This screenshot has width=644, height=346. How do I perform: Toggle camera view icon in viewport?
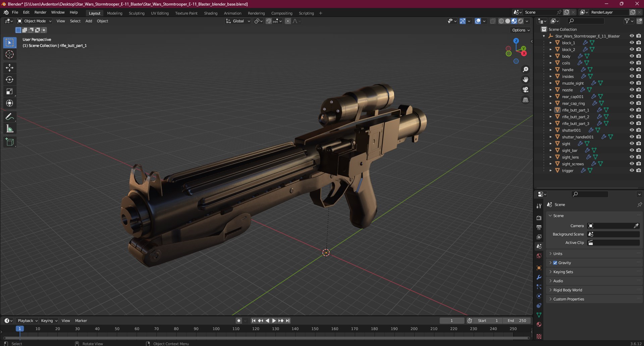coord(526,90)
